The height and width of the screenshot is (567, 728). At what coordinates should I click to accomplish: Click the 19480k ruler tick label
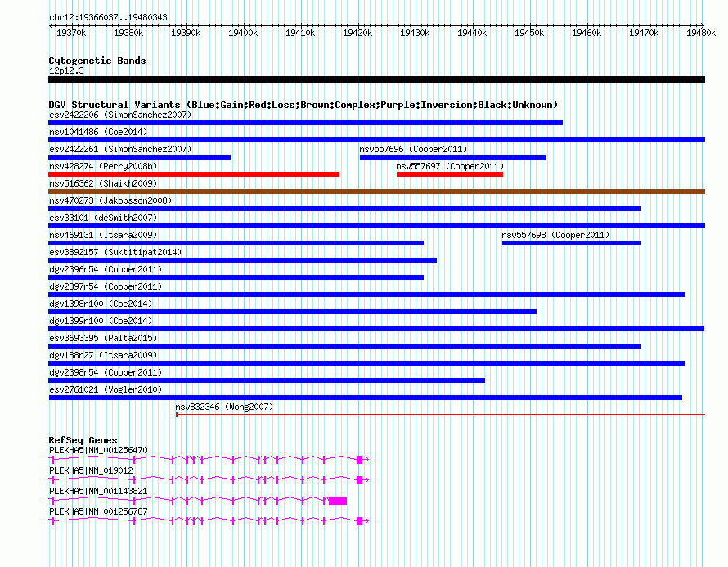pyautogui.click(x=701, y=34)
